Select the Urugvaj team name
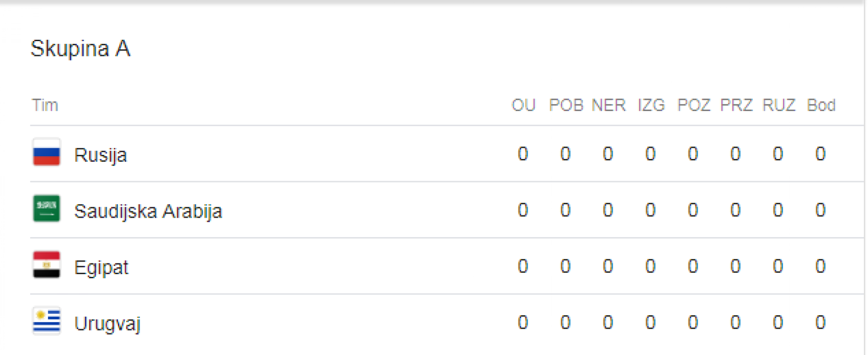Image resolution: width=868 pixels, height=355 pixels. (107, 324)
